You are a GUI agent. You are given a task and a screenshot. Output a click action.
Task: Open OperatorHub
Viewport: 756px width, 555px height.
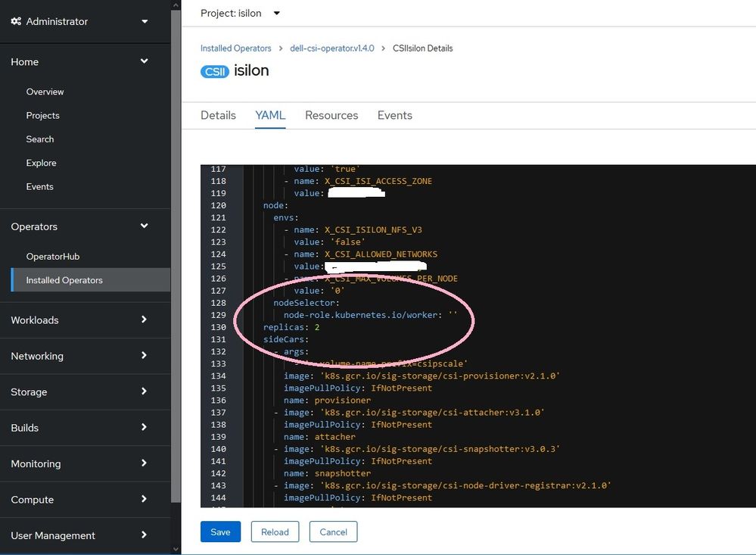53,256
